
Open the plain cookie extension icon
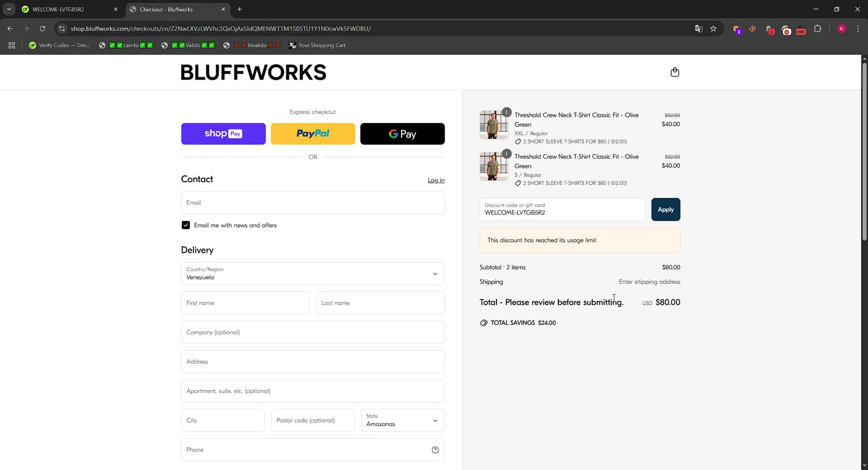tap(752, 29)
